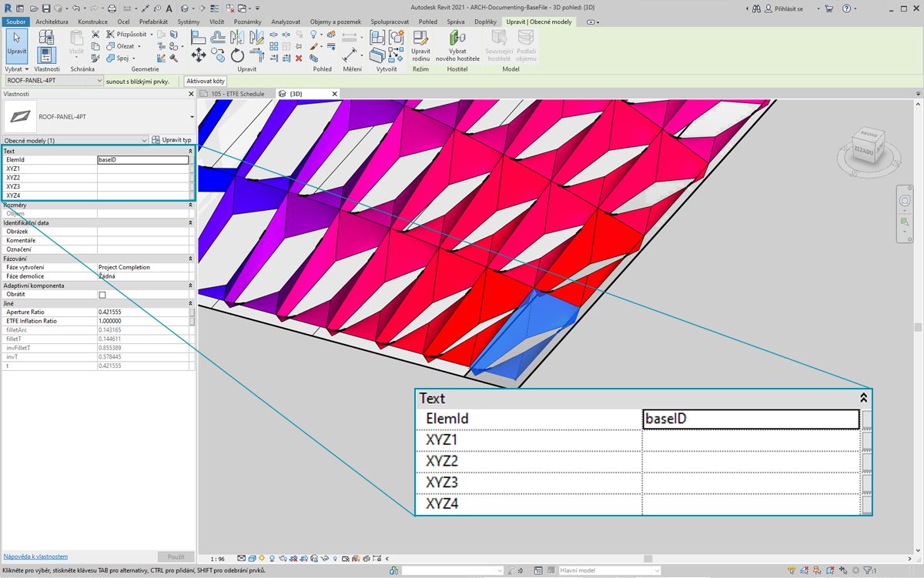Click the 1 : 96 view scale control
The height and width of the screenshot is (578, 924).
point(218,559)
